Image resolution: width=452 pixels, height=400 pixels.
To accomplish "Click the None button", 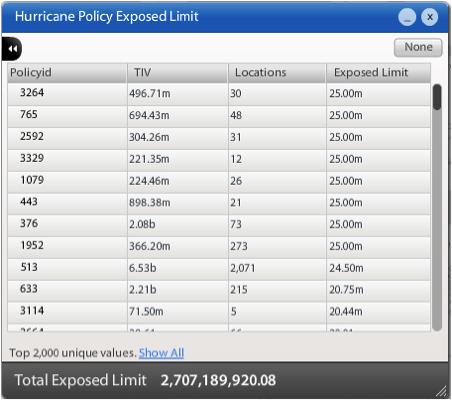I will tap(418, 48).
